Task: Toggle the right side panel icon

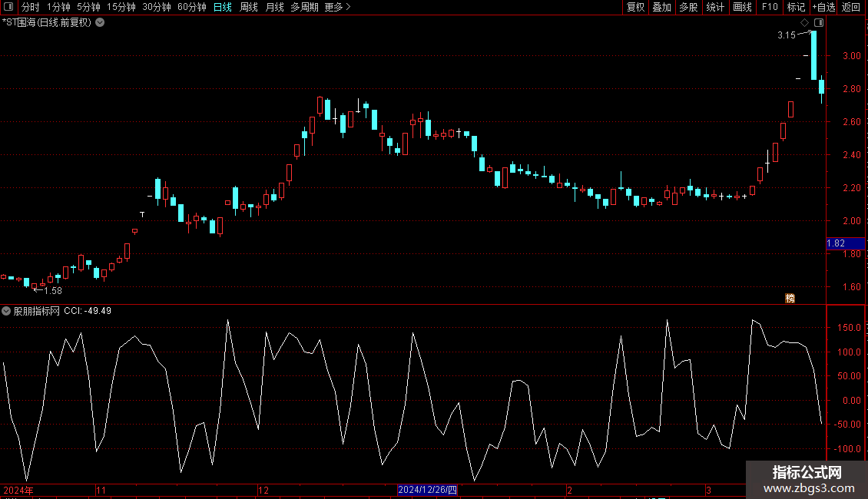Action: pos(819,23)
